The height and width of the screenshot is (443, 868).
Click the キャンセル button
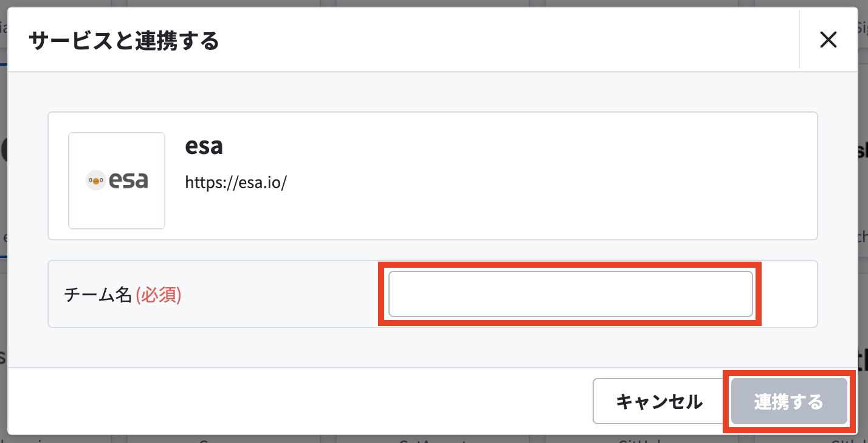tap(659, 401)
